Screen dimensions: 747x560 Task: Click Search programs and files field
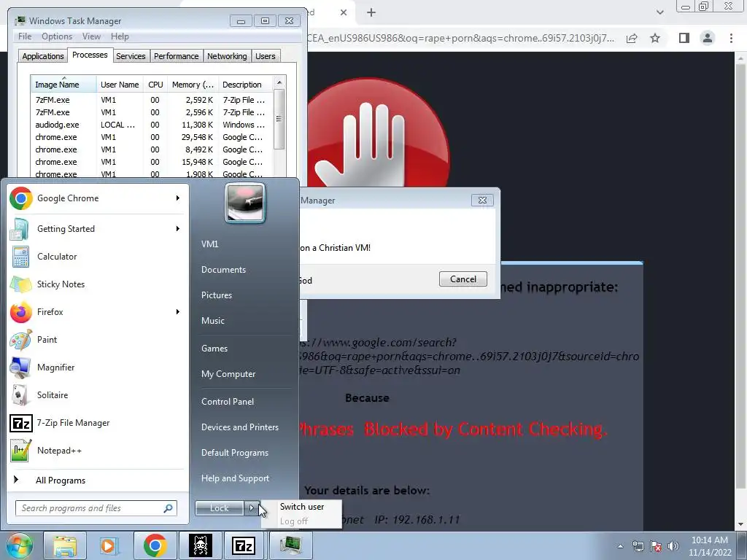96,508
